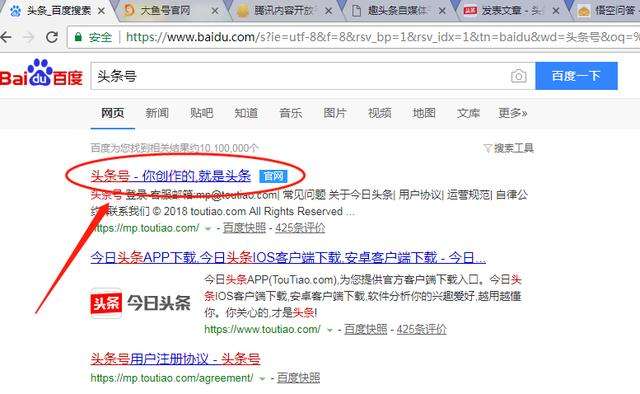Select the 地图 search category
Screen dimensions: 640x394
pyautogui.click(x=424, y=113)
